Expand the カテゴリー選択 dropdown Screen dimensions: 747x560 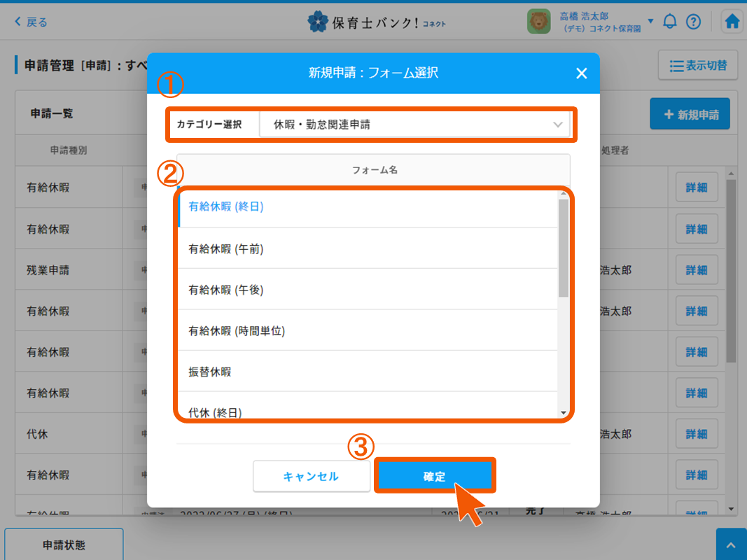[x=414, y=125]
